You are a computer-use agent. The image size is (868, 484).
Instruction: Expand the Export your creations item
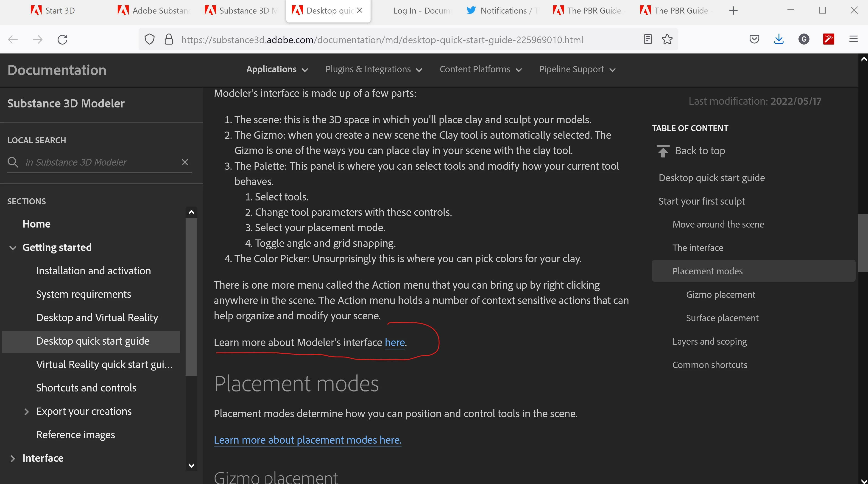tap(26, 411)
